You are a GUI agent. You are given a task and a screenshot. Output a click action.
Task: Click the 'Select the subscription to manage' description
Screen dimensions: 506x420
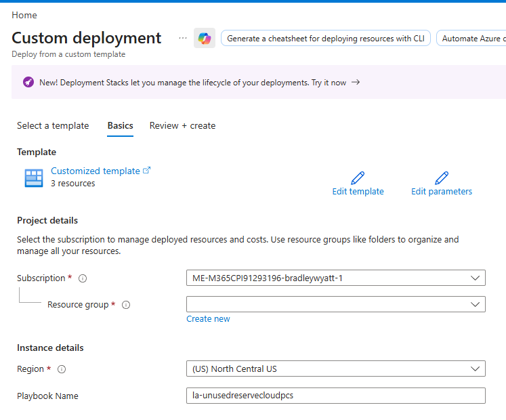tap(238, 245)
